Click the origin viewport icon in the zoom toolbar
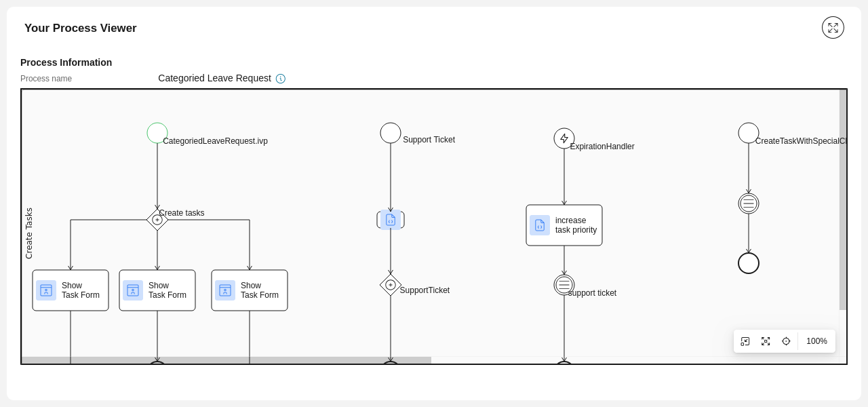 (x=745, y=341)
